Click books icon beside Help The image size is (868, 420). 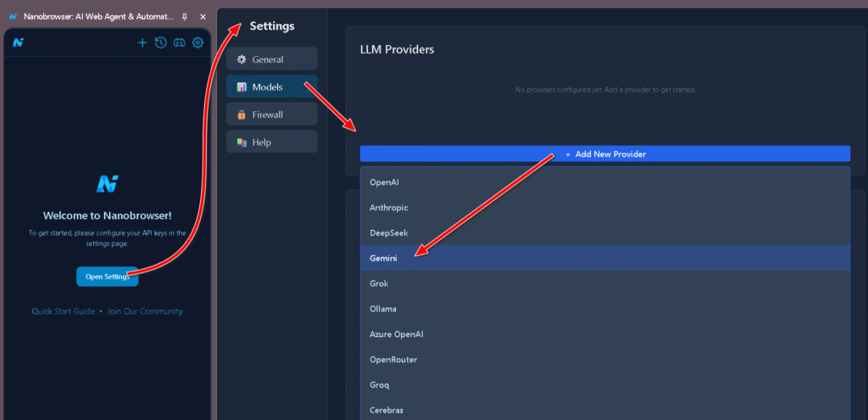coord(242,143)
